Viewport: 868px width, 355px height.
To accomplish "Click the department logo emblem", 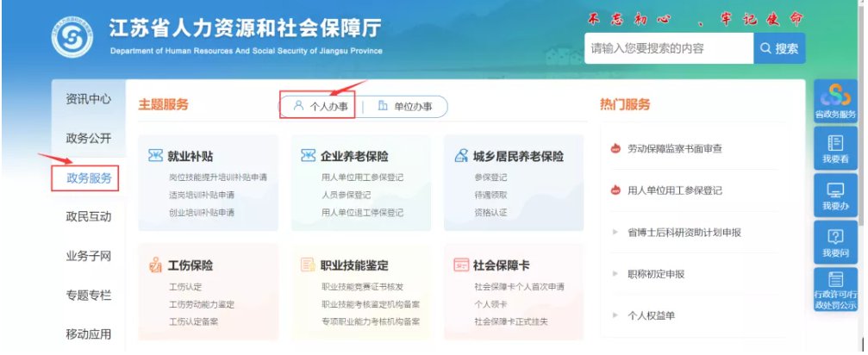I will pyautogui.click(x=72, y=37).
